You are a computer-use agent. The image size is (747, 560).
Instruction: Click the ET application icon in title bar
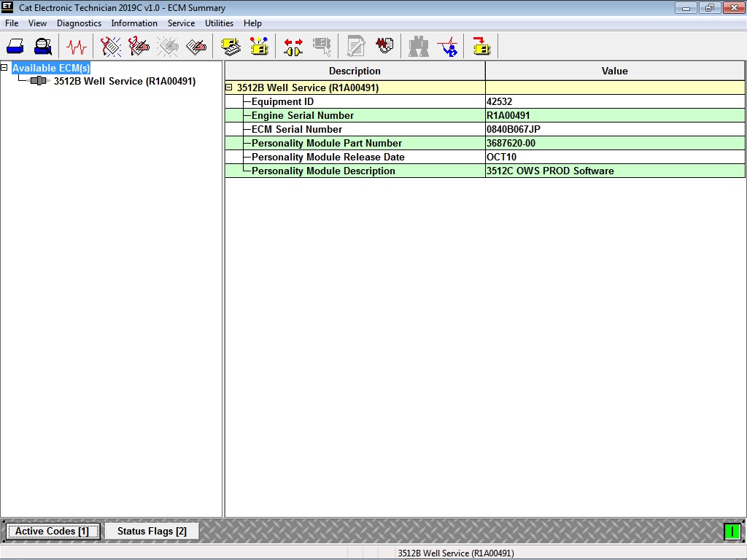point(7,7)
